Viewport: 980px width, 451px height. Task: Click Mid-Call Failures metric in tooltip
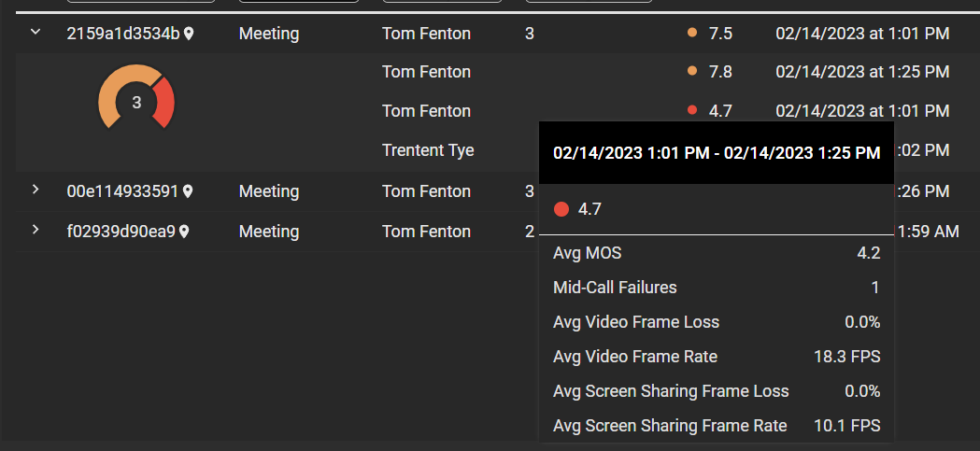(615, 288)
